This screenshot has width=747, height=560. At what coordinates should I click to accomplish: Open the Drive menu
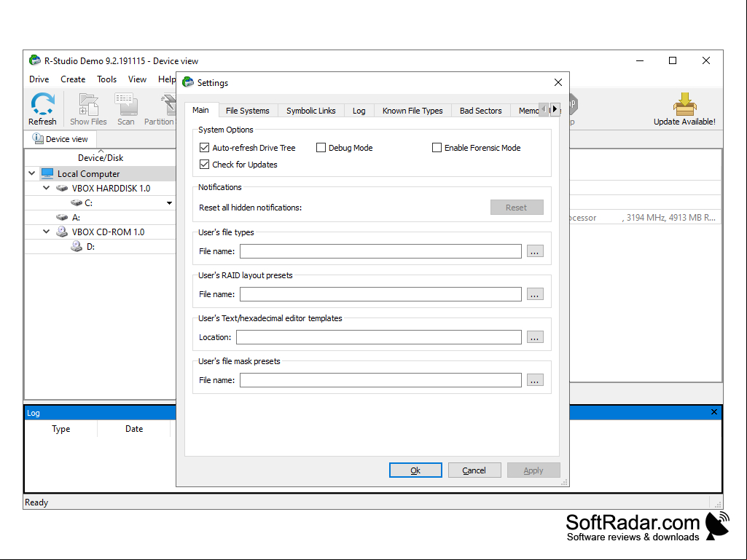(x=39, y=79)
